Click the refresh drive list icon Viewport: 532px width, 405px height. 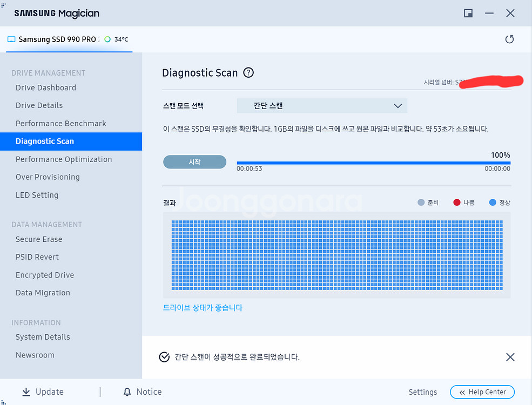pyautogui.click(x=509, y=39)
